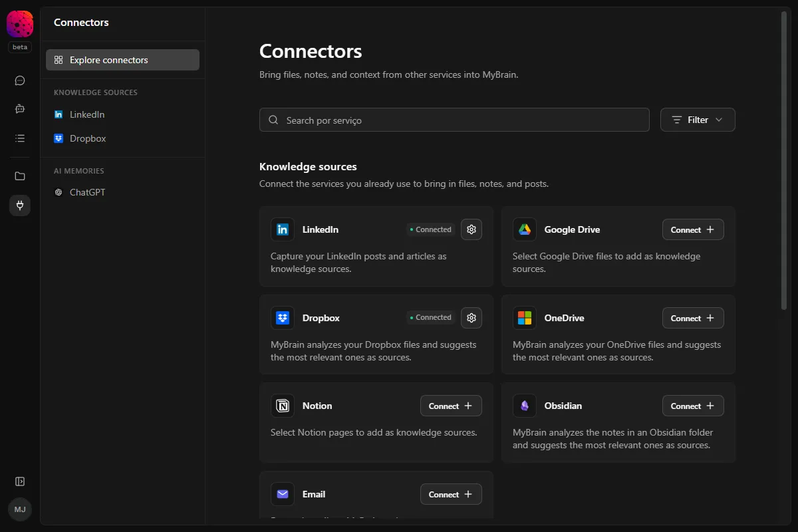Open the list view sidebar icon
Screen dimensions: 798x532
click(x=20, y=138)
